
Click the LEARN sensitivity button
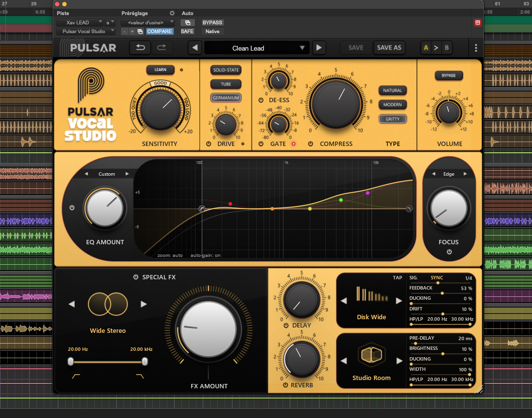pos(160,70)
